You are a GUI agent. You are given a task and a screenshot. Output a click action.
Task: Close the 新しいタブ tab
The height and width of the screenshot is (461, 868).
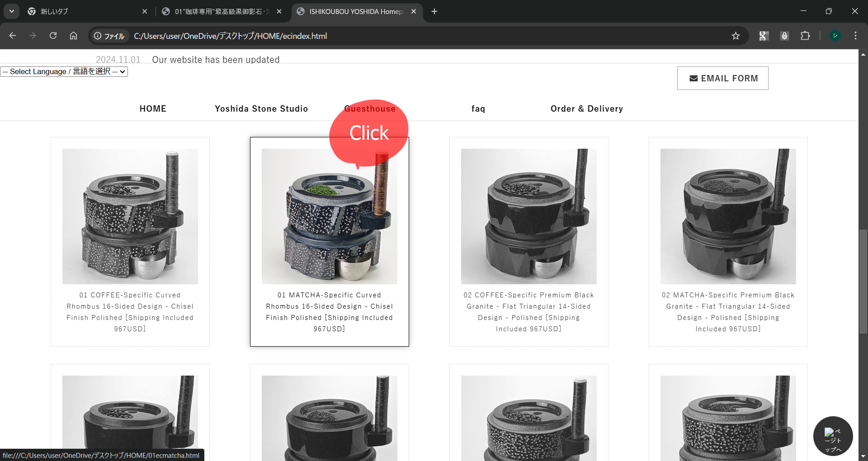[145, 11]
